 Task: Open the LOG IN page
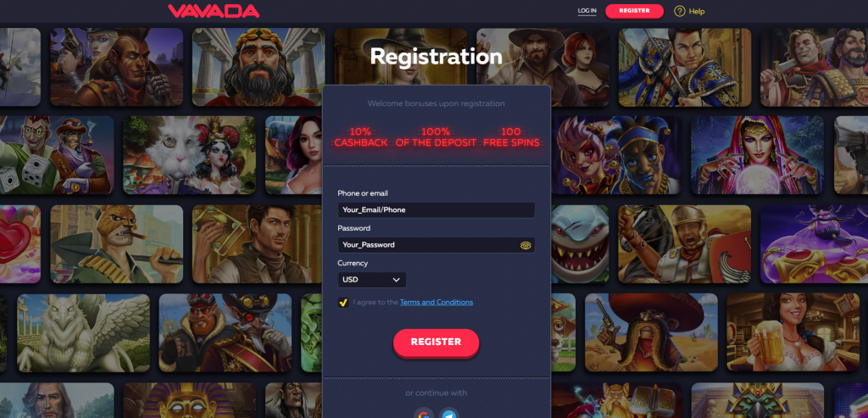point(587,10)
